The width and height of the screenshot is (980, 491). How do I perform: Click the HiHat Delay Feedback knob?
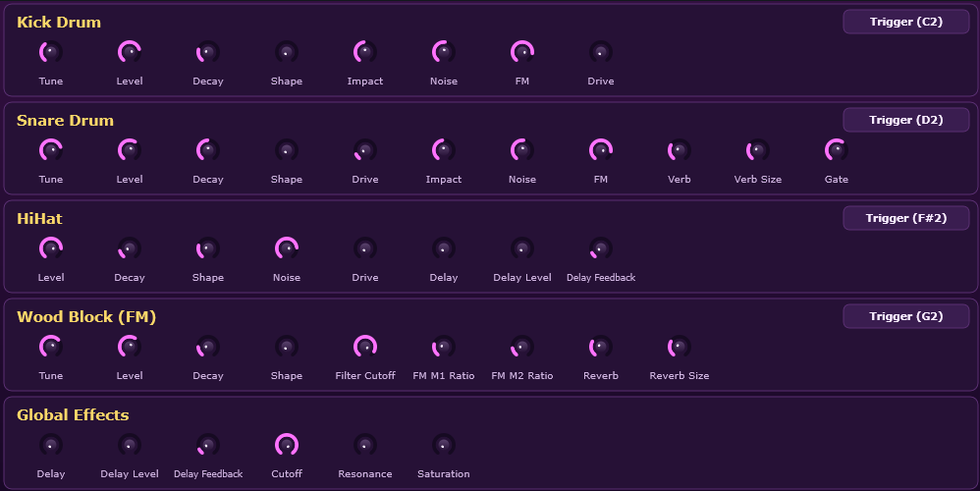[601, 248]
